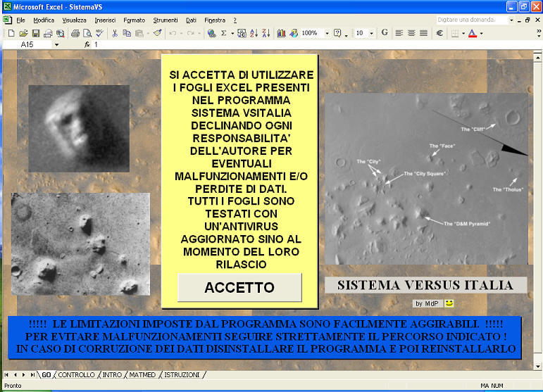
Task: Select the format painter brush
Action: coord(158,33)
